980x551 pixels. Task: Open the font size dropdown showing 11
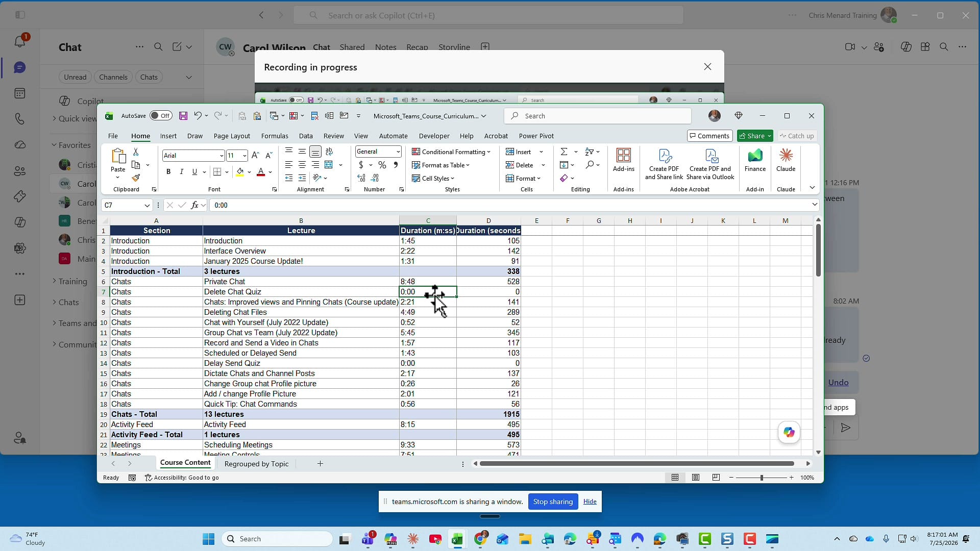[x=245, y=156]
